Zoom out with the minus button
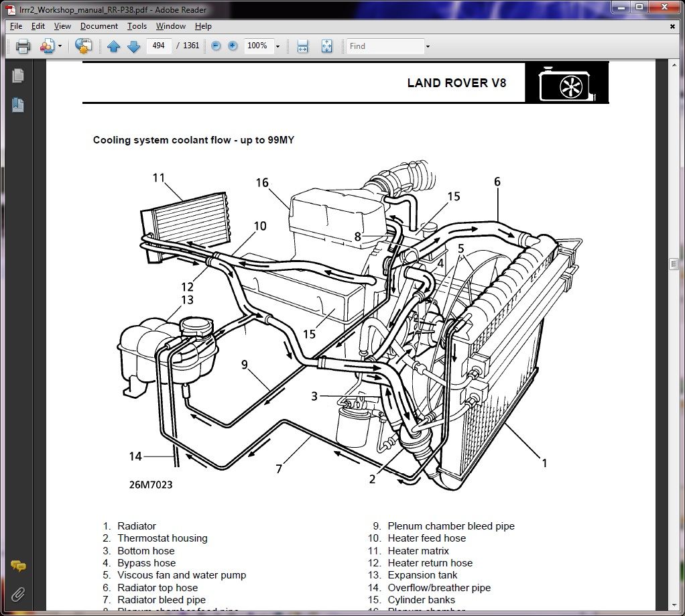Viewport: 685px width, 616px height. 216,46
